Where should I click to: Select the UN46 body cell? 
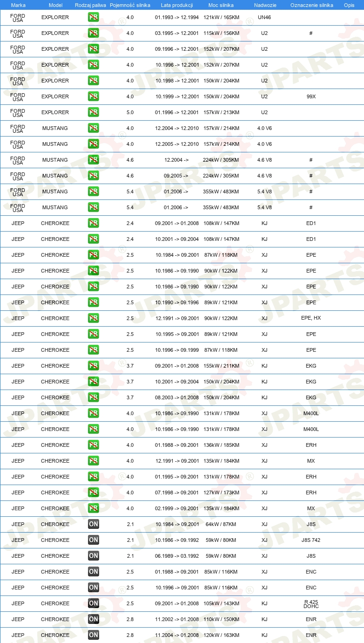[x=264, y=17]
